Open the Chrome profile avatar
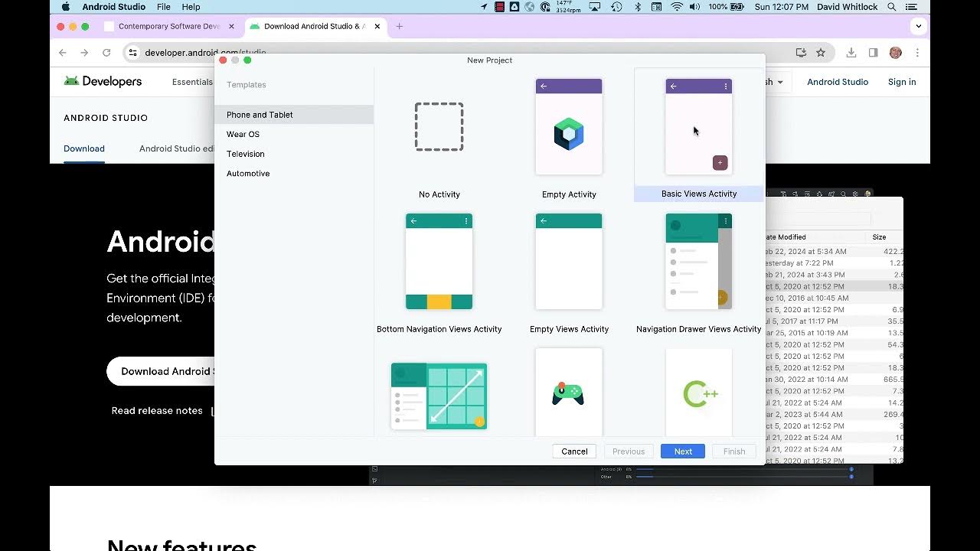Image resolution: width=980 pixels, height=551 pixels. tap(896, 53)
